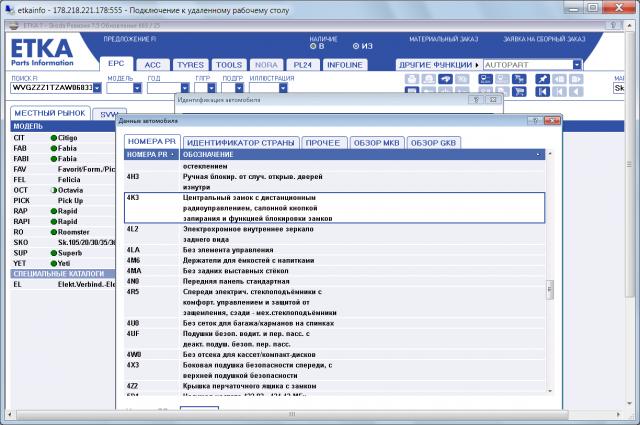The image size is (640, 425).
Task: Select the 4L2 electrochromic mirror row
Action: [x=335, y=234]
